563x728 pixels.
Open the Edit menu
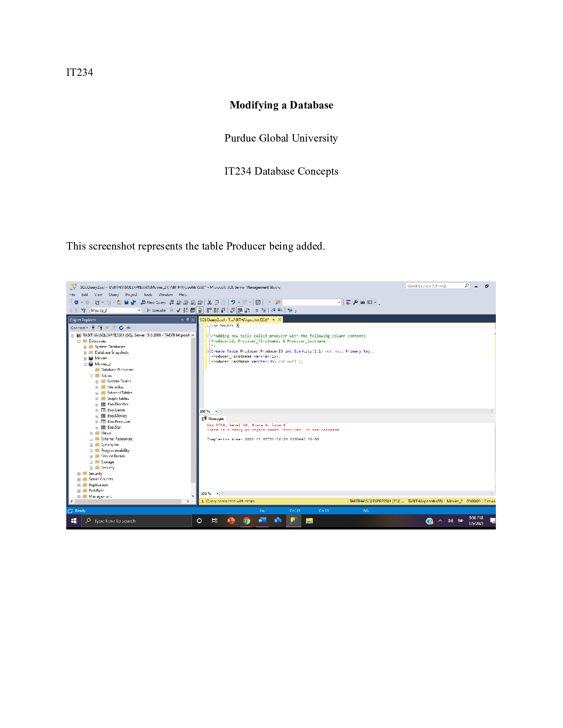tap(85, 295)
